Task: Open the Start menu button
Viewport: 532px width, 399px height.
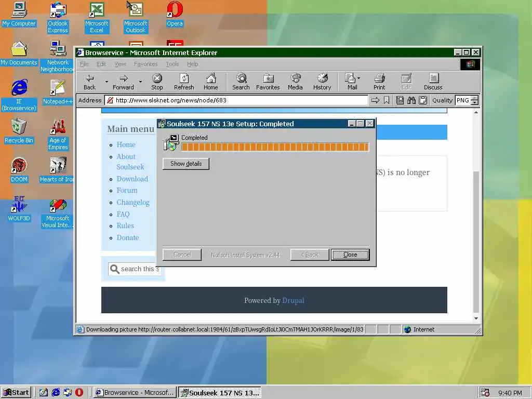Action: 16,393
